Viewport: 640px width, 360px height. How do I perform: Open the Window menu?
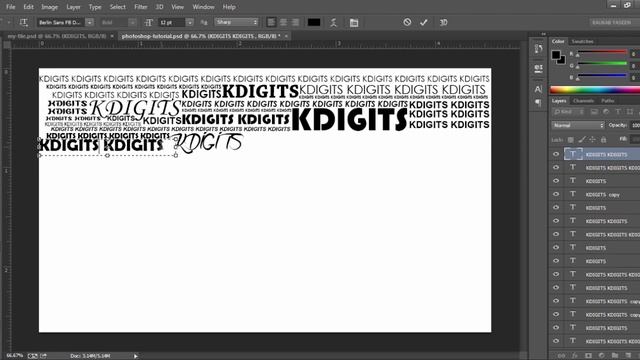coord(203,7)
